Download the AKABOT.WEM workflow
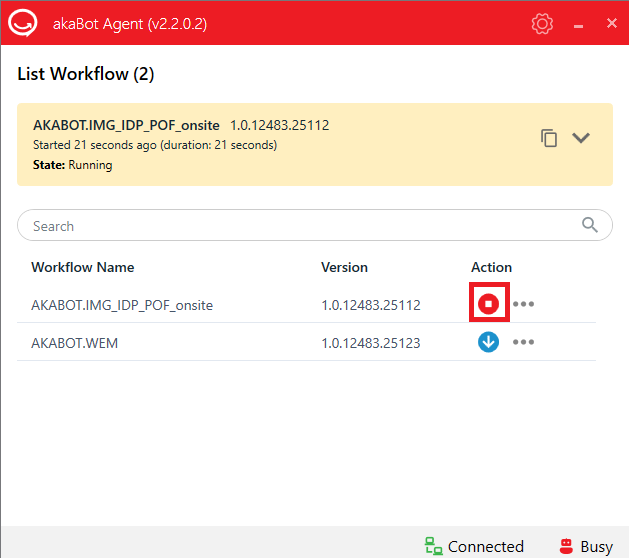630x558 pixels. (488, 342)
